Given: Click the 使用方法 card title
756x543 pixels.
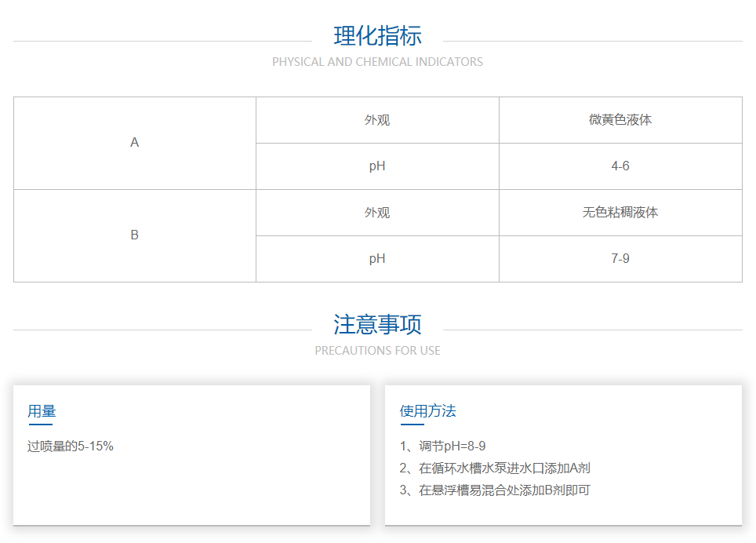Looking at the screenshot, I should pos(427,411).
